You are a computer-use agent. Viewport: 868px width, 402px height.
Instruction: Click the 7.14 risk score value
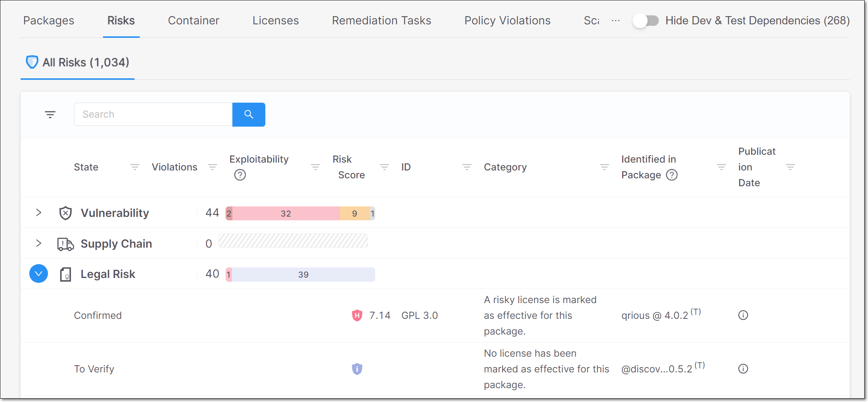pos(380,315)
